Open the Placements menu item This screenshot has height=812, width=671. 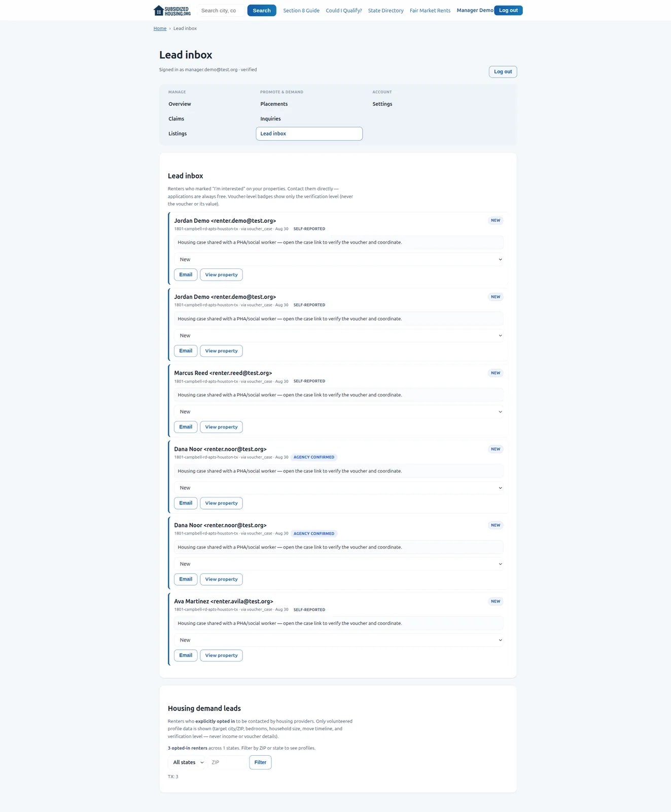pyautogui.click(x=274, y=104)
